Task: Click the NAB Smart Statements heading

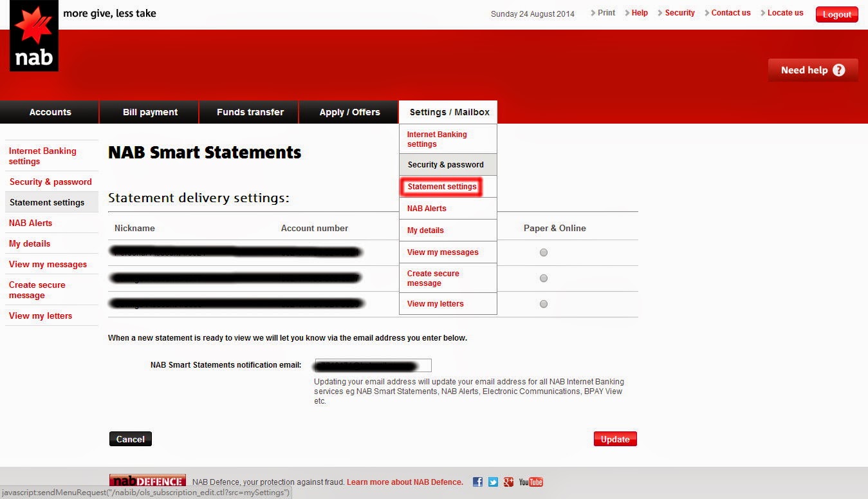Action: [x=205, y=153]
